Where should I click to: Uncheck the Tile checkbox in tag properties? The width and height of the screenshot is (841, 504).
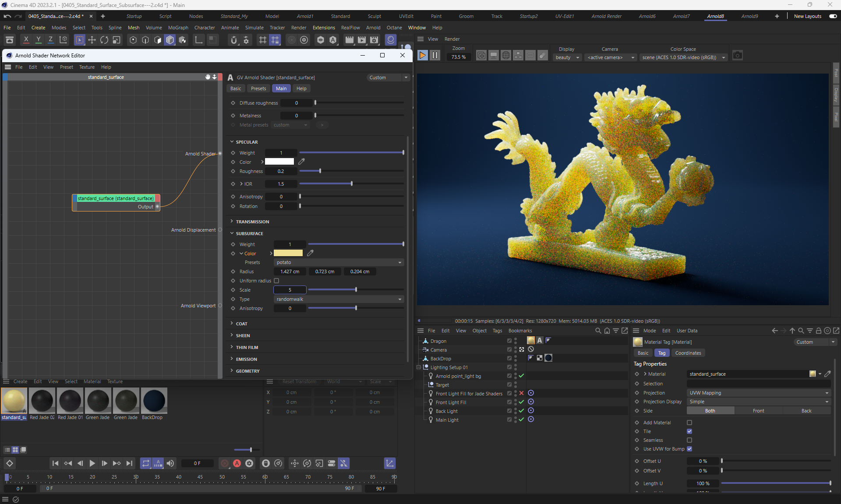(x=689, y=431)
